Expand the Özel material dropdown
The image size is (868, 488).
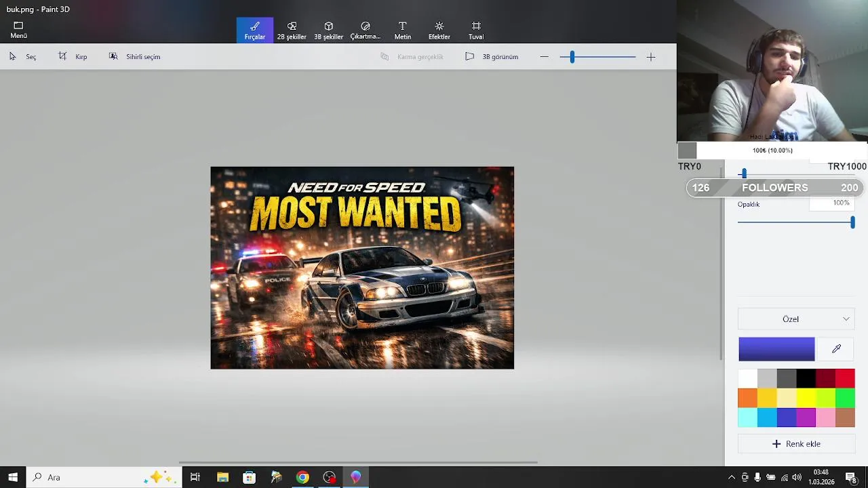(796, 319)
